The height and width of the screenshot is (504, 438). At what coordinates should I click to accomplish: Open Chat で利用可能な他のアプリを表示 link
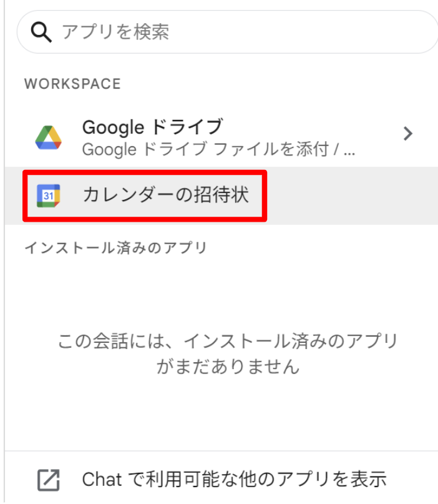[x=234, y=480]
